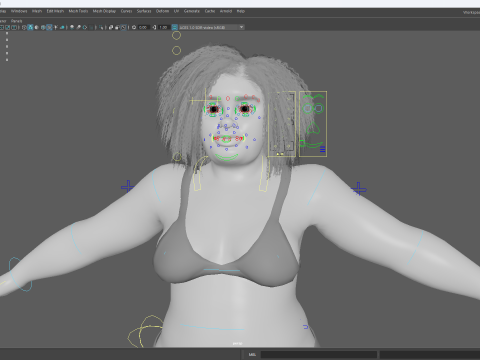Click the Gamma reset icon
Screen dimensions: 480x360
click(x=154, y=27)
